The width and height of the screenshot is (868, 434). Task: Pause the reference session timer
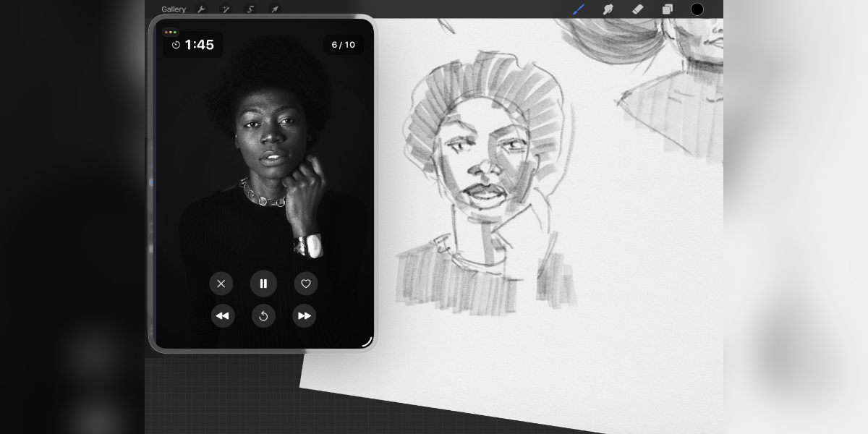coord(263,284)
